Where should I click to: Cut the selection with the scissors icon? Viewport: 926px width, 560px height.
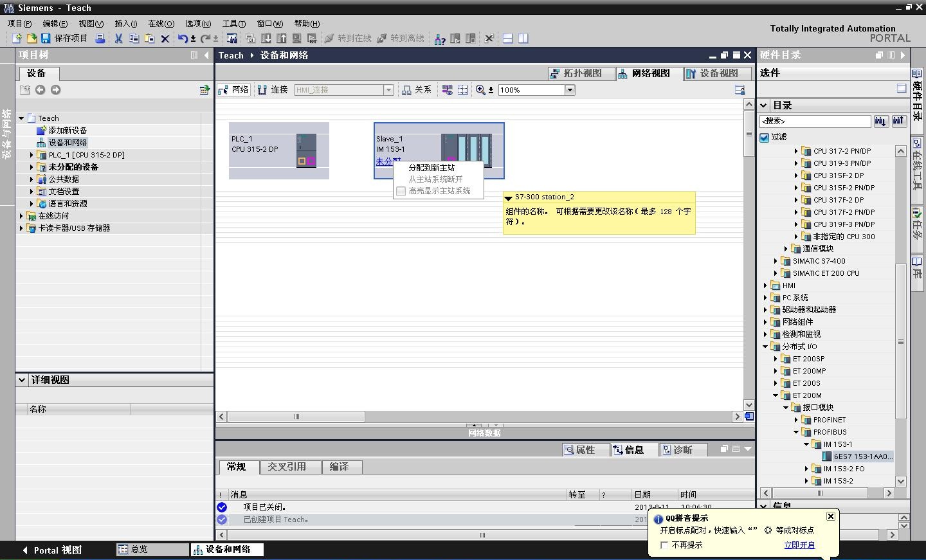point(118,39)
